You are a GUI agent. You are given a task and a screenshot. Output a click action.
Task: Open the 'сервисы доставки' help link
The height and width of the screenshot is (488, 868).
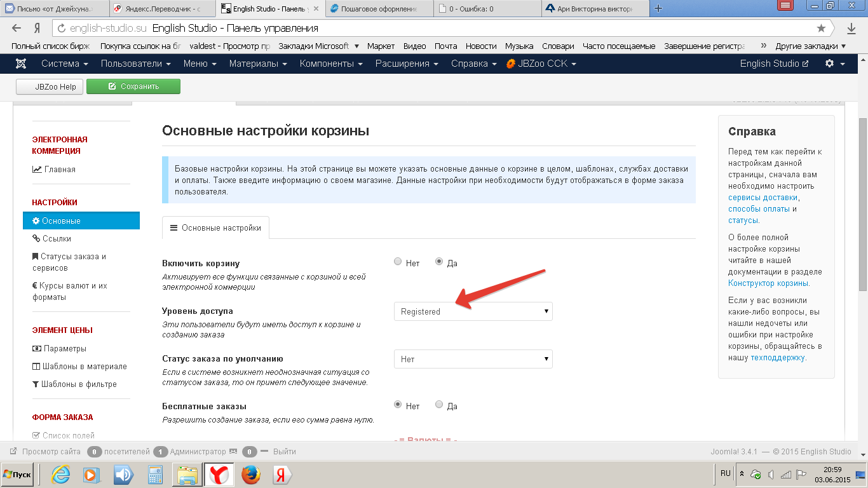pyautogui.click(x=763, y=198)
